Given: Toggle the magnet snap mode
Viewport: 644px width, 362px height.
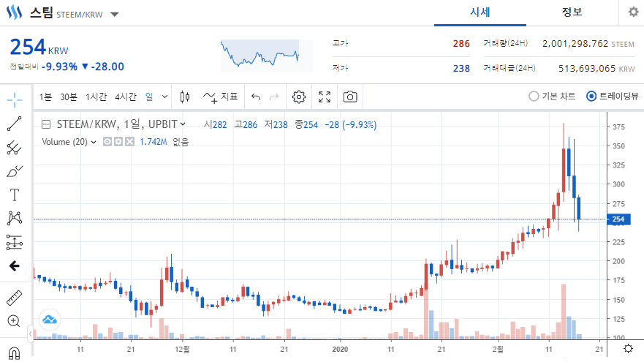Looking at the screenshot, I should pos(15,353).
